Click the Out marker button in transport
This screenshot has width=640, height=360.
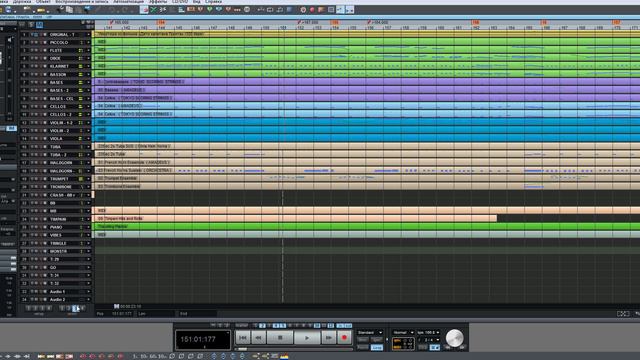pos(348,326)
